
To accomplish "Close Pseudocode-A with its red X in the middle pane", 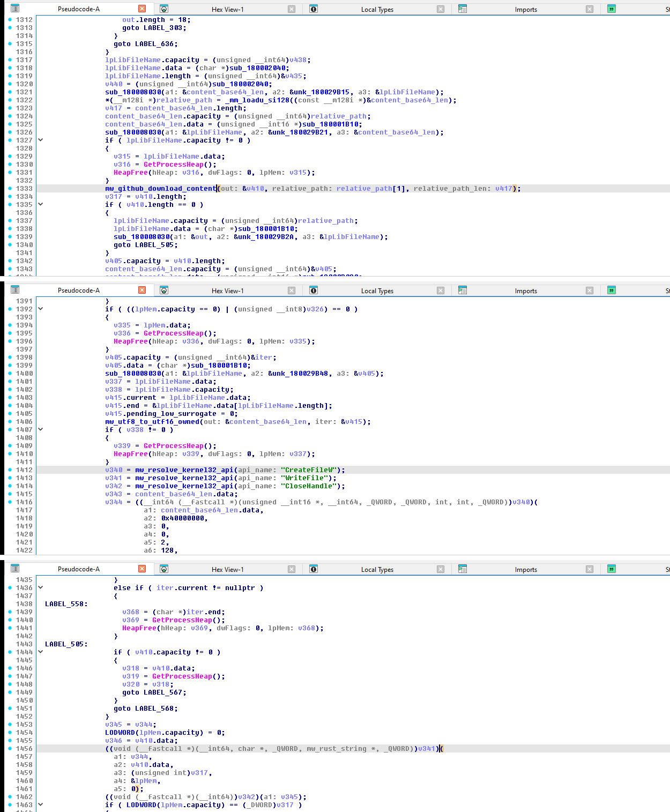I will coord(142,290).
